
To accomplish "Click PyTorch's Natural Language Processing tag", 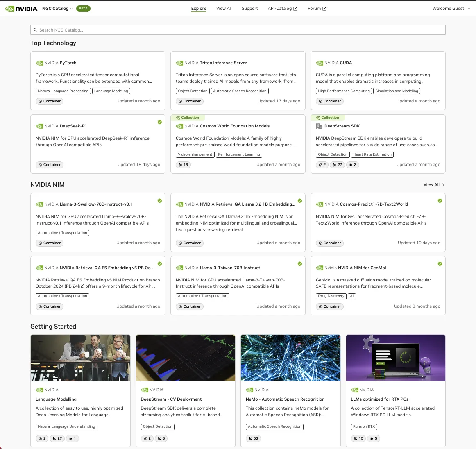I will coord(63,91).
